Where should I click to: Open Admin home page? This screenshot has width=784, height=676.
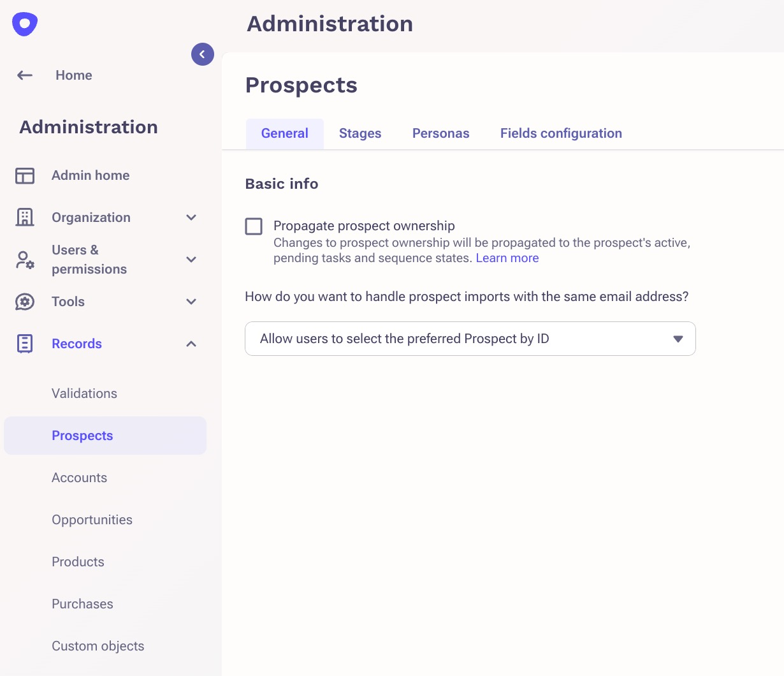pos(91,175)
